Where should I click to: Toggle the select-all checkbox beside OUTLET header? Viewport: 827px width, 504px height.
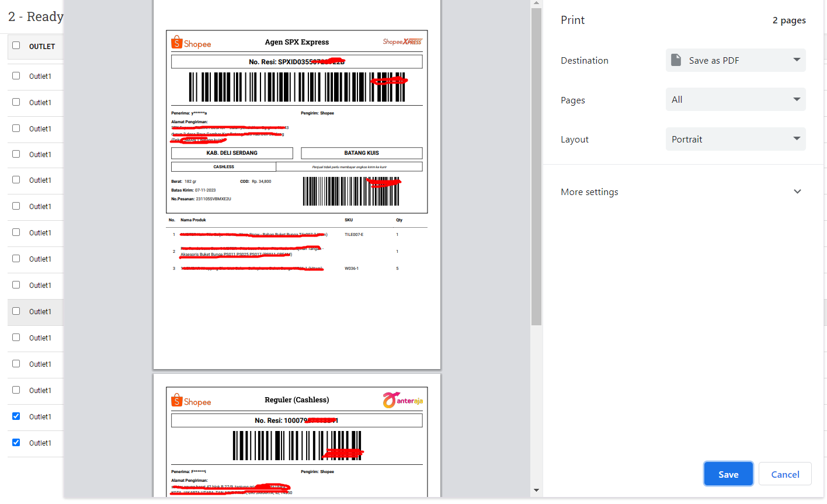tap(16, 46)
